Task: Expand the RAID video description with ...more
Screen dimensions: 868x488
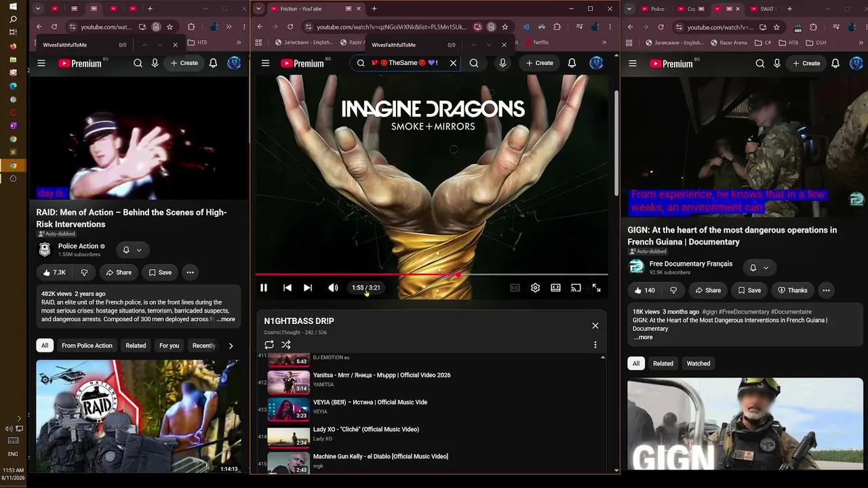Action: pos(226,319)
